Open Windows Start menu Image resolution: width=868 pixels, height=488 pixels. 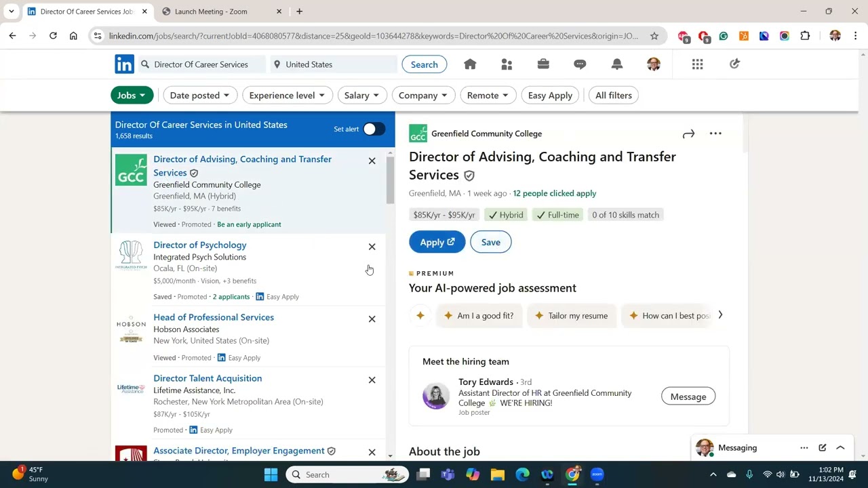coord(271,474)
